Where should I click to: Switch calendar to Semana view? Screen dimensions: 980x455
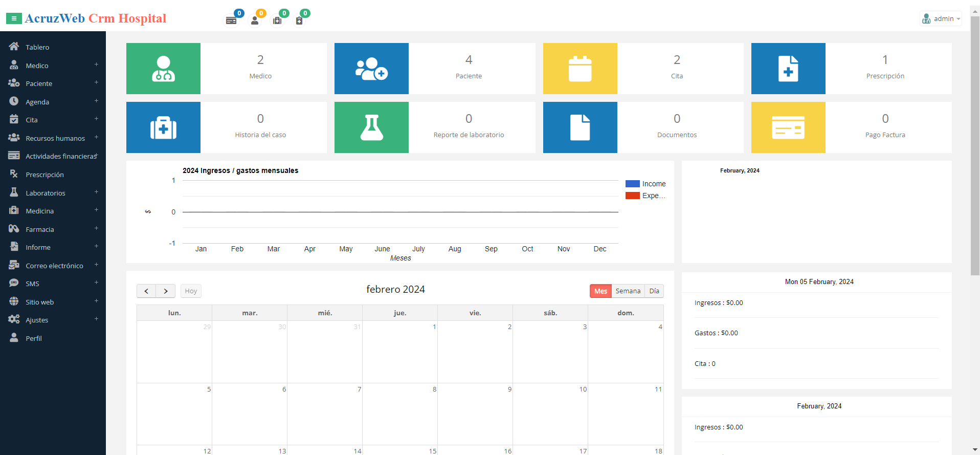coord(628,291)
